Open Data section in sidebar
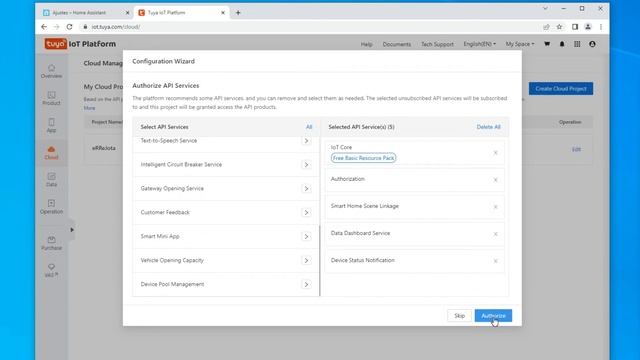The width and height of the screenshot is (640, 360). (x=51, y=180)
